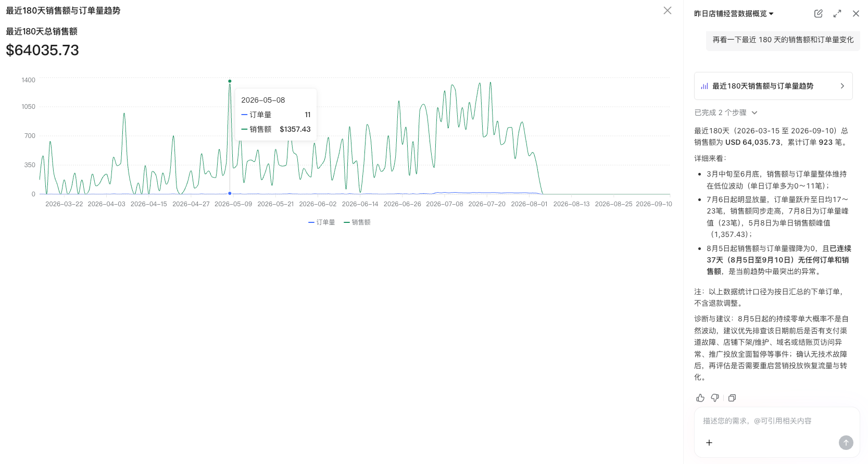Click the new chat edit icon
The height and width of the screenshot is (464, 868).
click(x=818, y=14)
